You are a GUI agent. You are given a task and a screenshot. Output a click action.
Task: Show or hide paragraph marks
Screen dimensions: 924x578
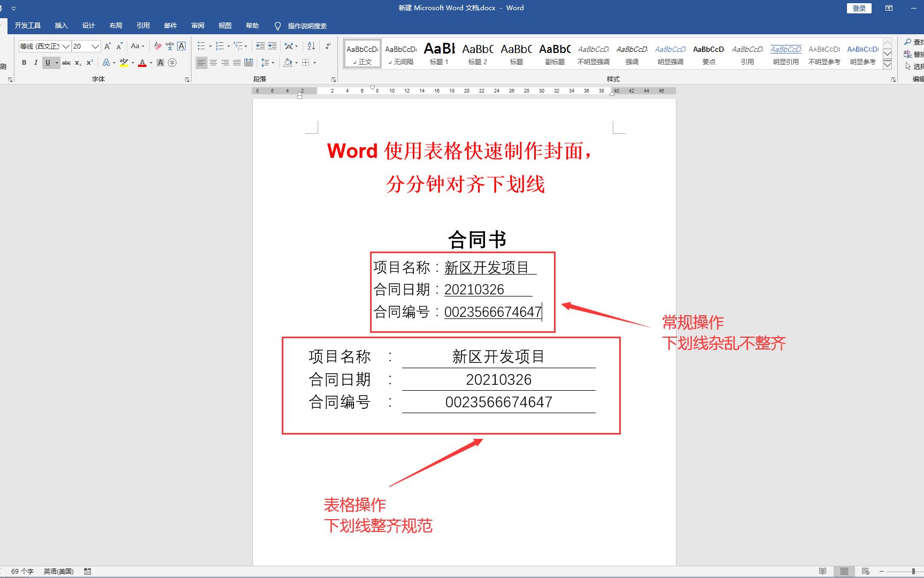pos(328,46)
